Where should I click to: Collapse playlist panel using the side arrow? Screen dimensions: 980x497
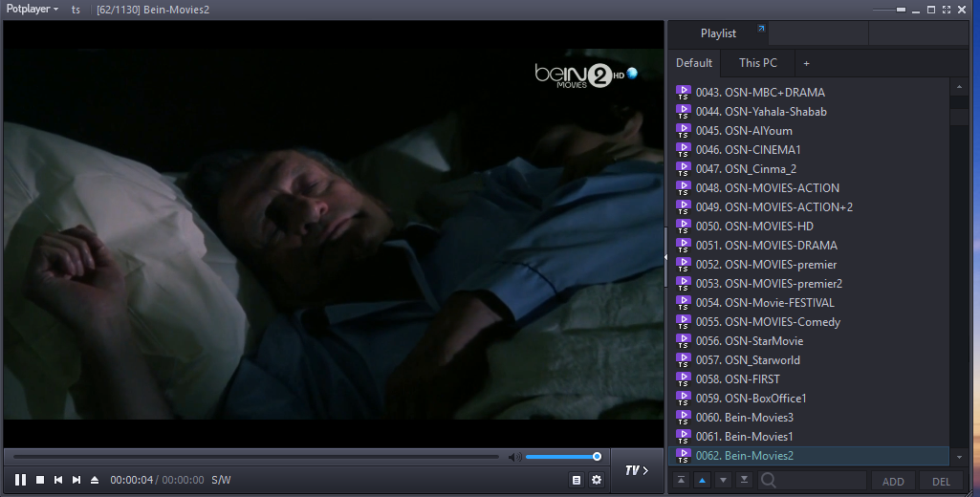click(x=664, y=256)
